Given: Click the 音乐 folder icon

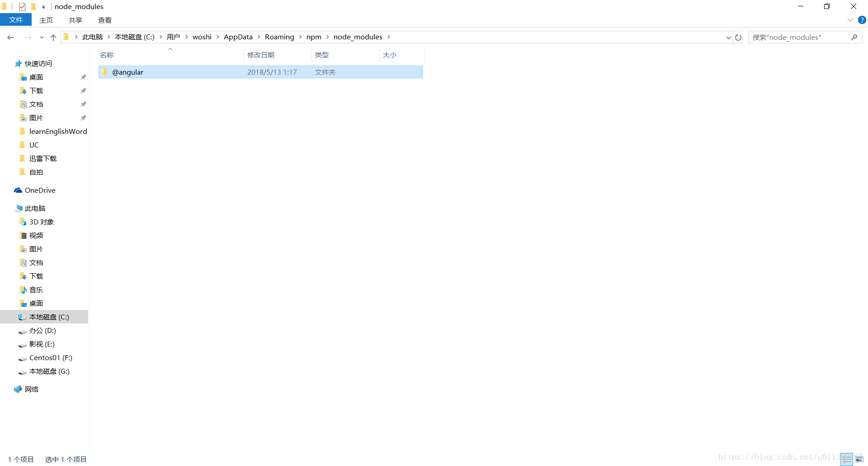Looking at the screenshot, I should click(23, 290).
